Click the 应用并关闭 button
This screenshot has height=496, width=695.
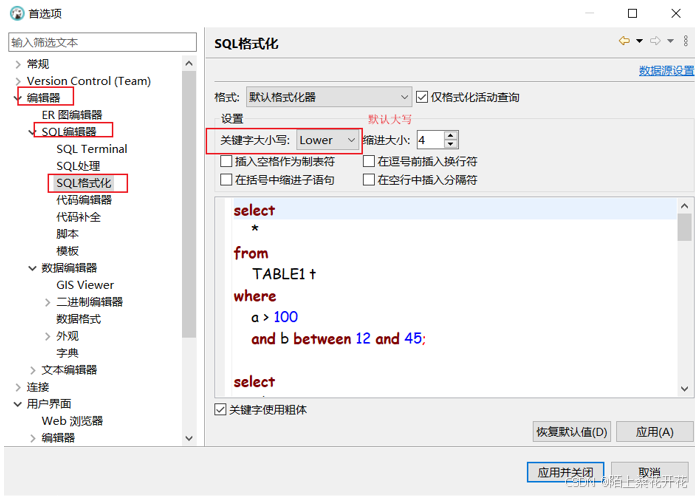point(565,473)
